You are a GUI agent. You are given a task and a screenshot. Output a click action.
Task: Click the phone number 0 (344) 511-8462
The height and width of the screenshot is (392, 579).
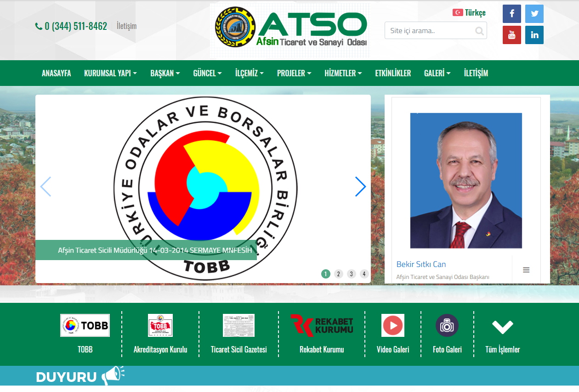click(x=76, y=26)
